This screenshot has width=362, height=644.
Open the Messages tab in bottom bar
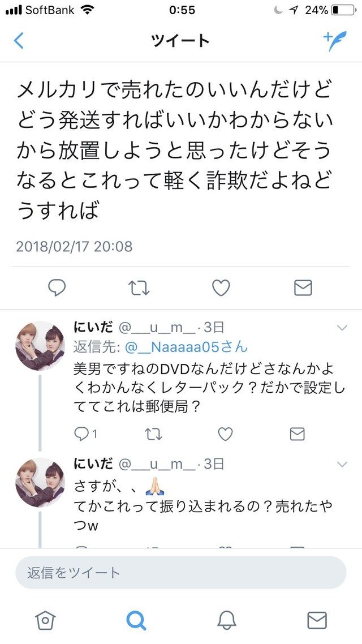click(317, 620)
